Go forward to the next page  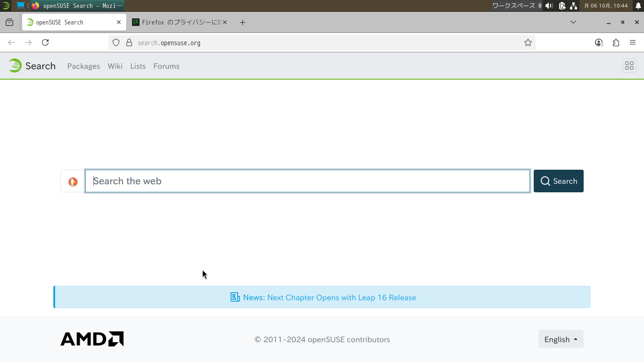[x=28, y=42]
